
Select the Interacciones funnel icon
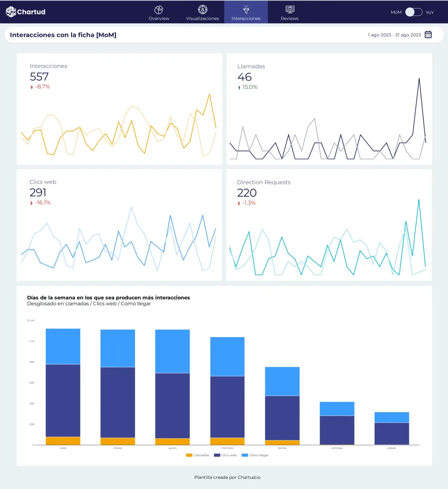[246, 10]
